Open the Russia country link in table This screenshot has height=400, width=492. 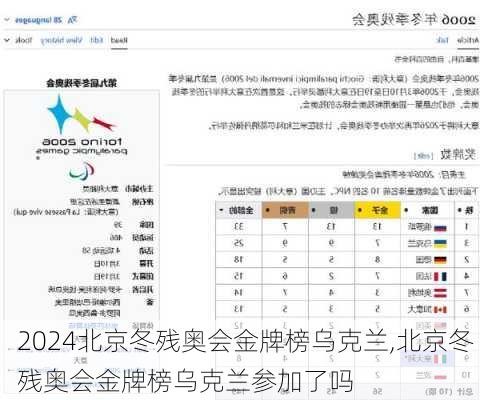tap(420, 227)
